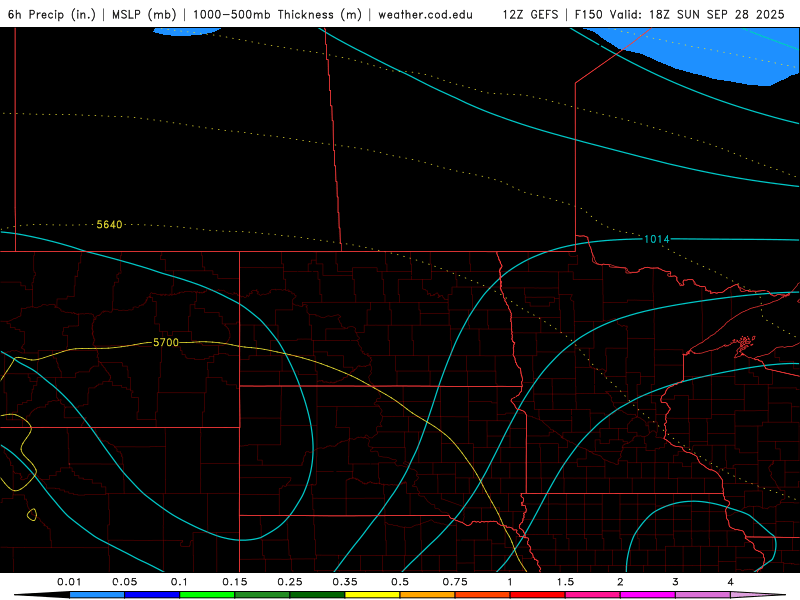Click the 0.05 legend value
The image size is (800, 600).
click(124, 582)
